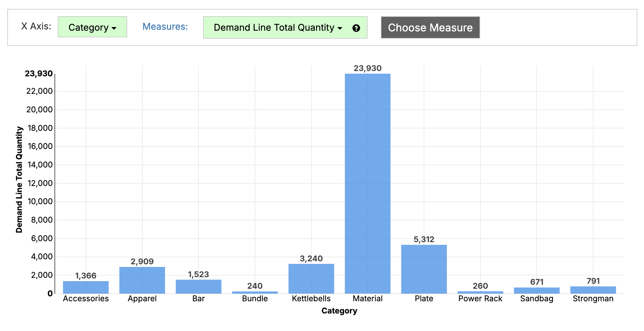Click the Strongman bar
Screen dimensions: 644x331
click(x=593, y=290)
